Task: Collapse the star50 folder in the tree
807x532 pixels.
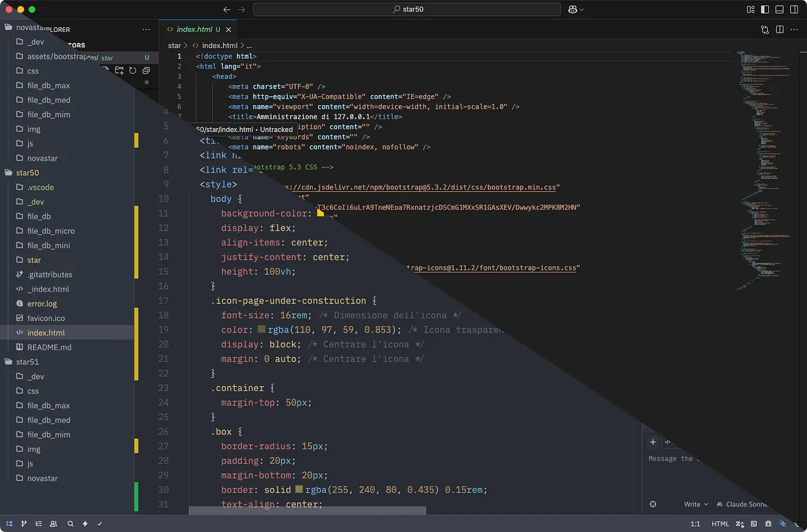Action: tap(27, 173)
